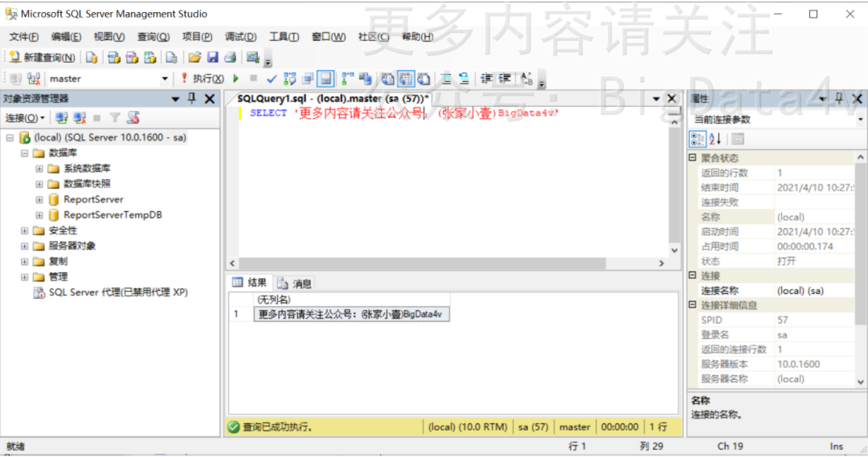868x457 pixels.
Task: Expand the 系统数据库 folder
Action: click(39, 168)
